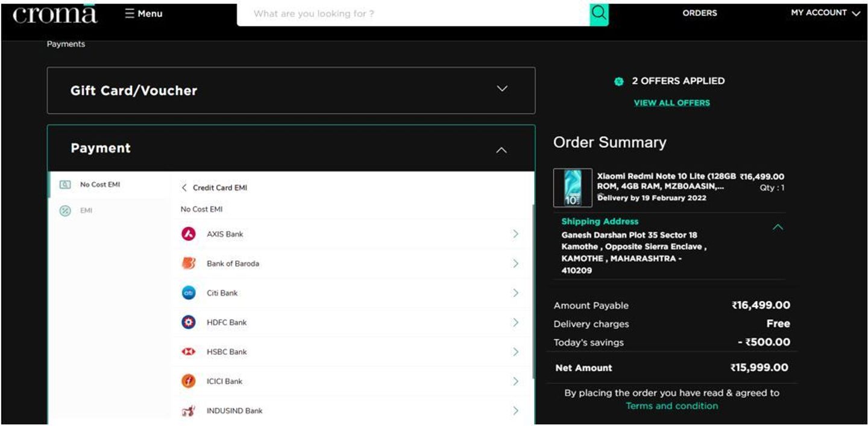Collapse the Payment section chevron
The image size is (868, 426).
[x=501, y=150]
